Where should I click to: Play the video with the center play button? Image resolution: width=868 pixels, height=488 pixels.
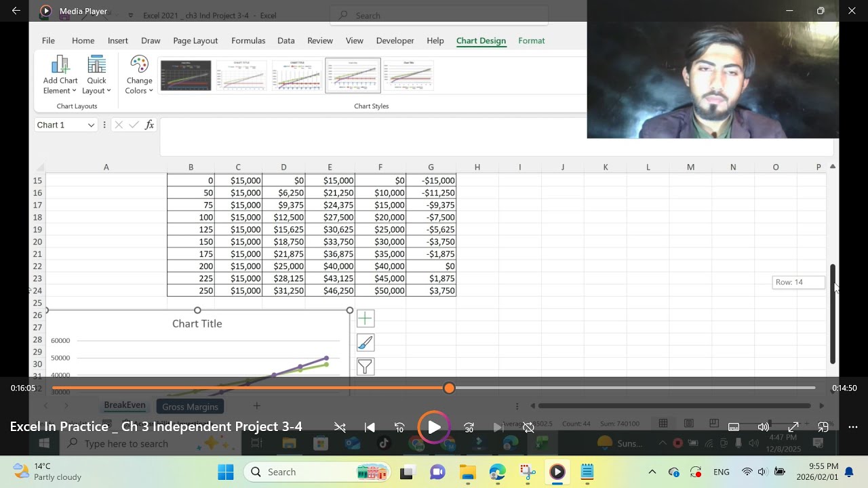click(x=434, y=427)
